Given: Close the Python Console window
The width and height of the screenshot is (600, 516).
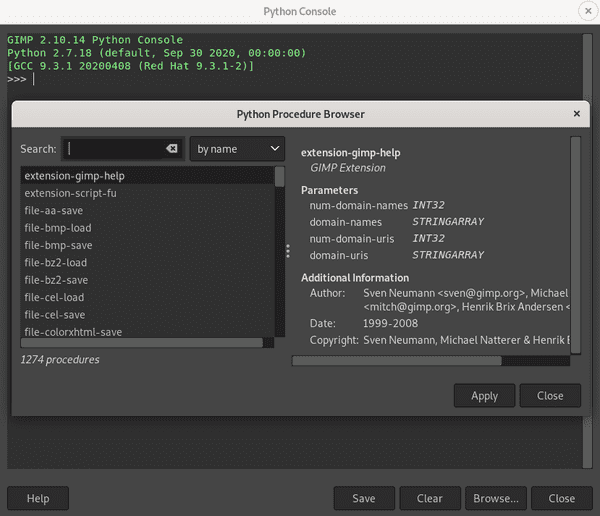Looking at the screenshot, I should coord(588,11).
